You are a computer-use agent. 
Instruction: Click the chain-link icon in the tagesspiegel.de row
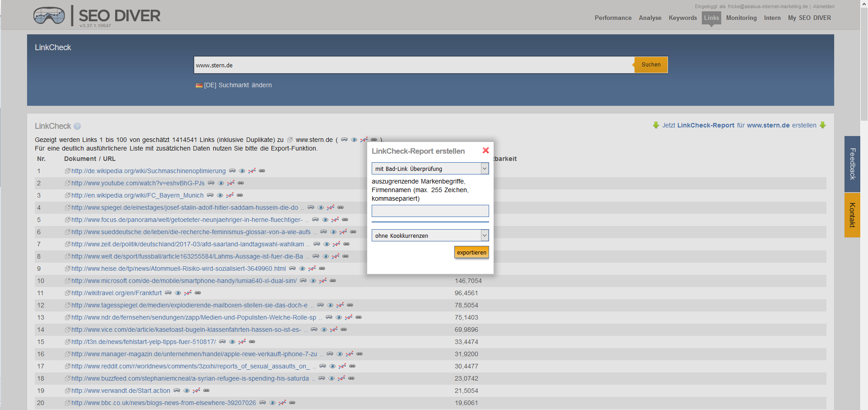(350, 305)
